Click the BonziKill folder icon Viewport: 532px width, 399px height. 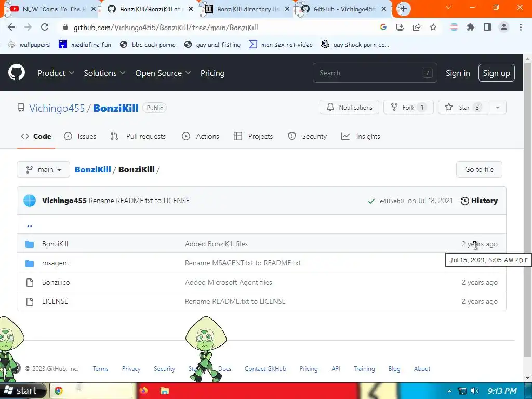(x=30, y=244)
